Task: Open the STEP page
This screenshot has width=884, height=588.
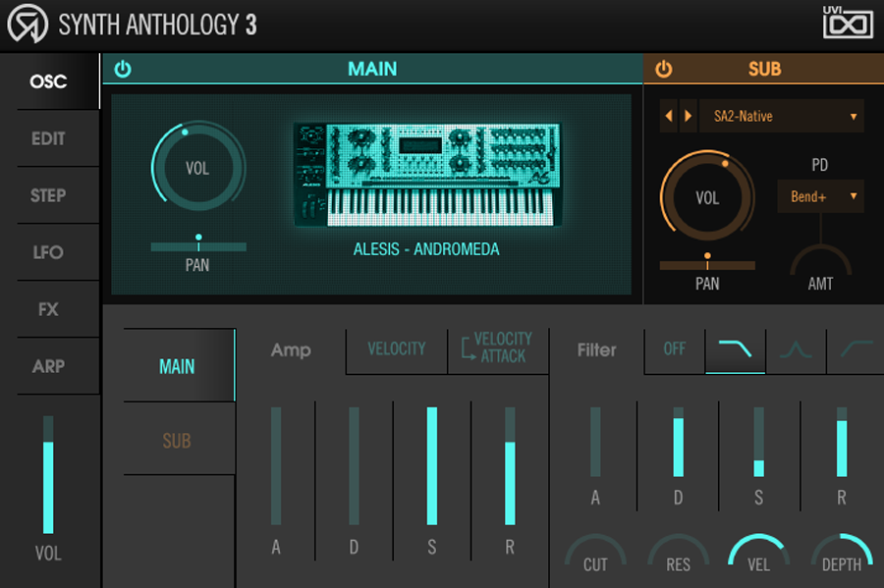Action: pos(48,195)
